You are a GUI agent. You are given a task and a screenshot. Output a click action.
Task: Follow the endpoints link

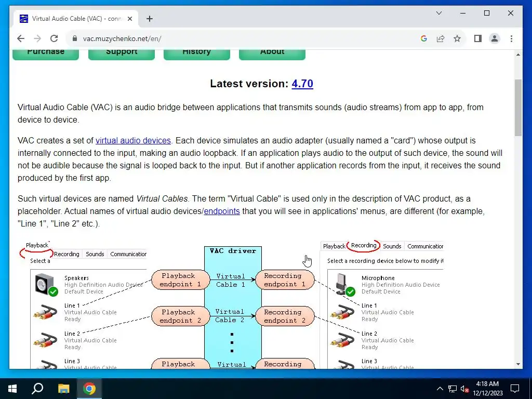coord(222,211)
